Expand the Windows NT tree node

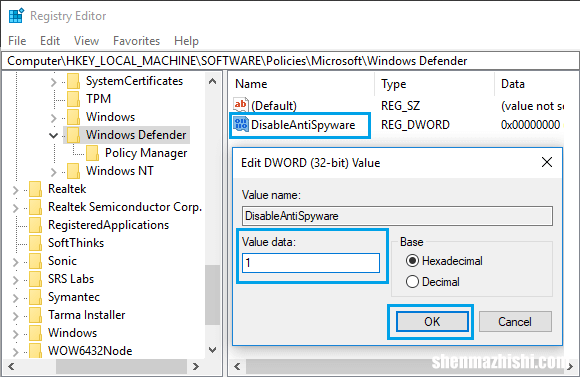[54, 172]
